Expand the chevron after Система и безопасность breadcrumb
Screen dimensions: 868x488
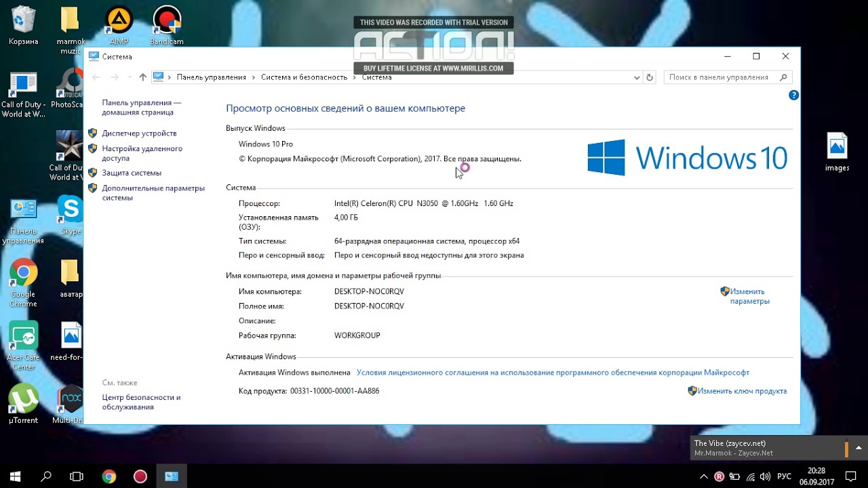click(x=355, y=77)
